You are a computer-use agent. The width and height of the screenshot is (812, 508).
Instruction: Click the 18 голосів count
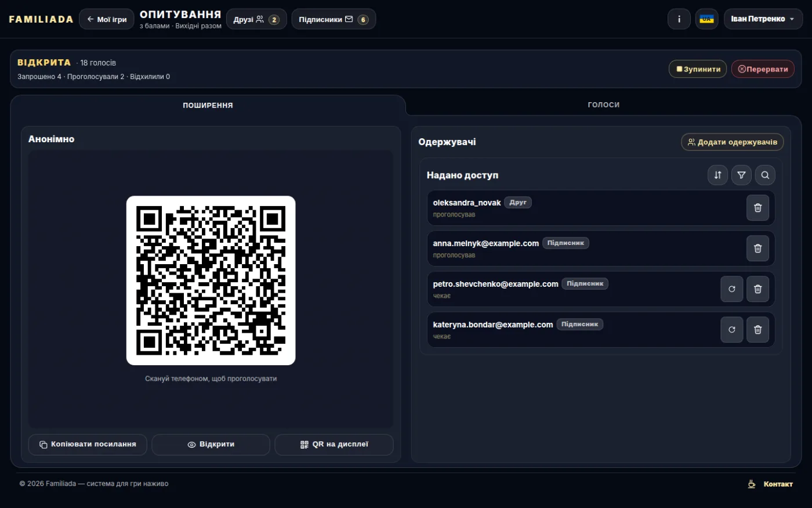pyautogui.click(x=98, y=63)
